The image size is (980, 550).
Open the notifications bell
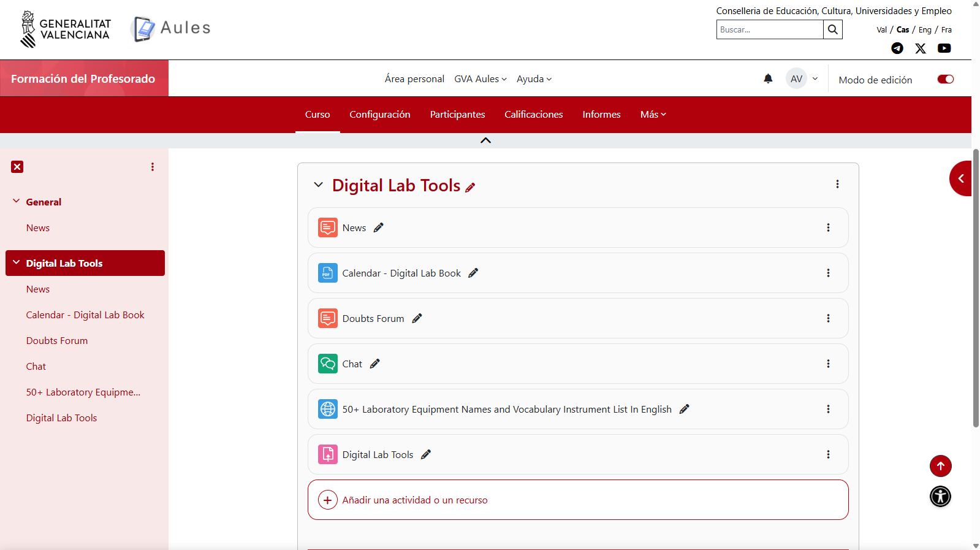(768, 78)
